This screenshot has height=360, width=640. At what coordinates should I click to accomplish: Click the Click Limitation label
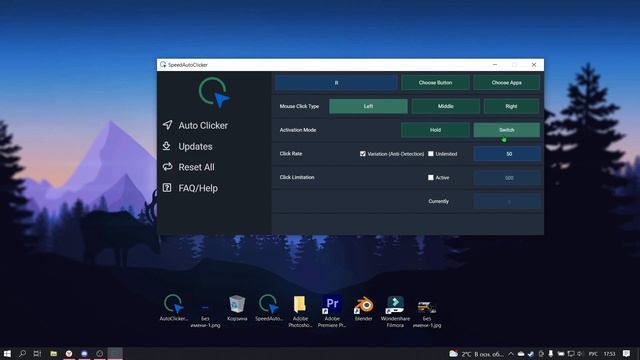(297, 177)
